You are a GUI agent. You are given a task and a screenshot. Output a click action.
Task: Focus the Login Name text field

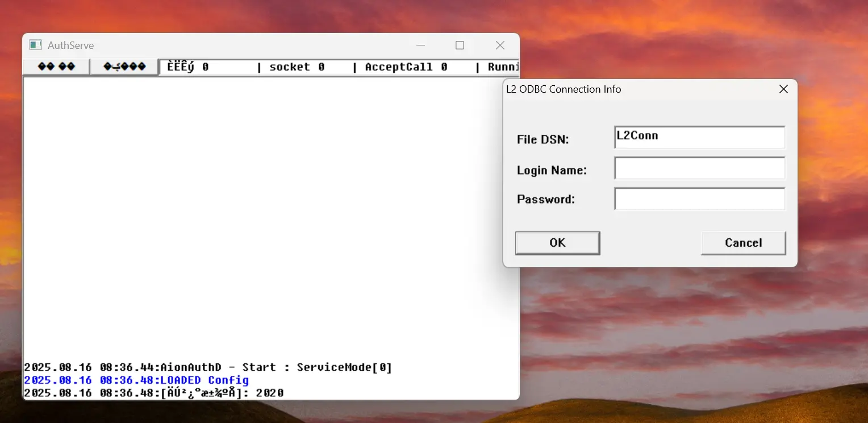(700, 168)
